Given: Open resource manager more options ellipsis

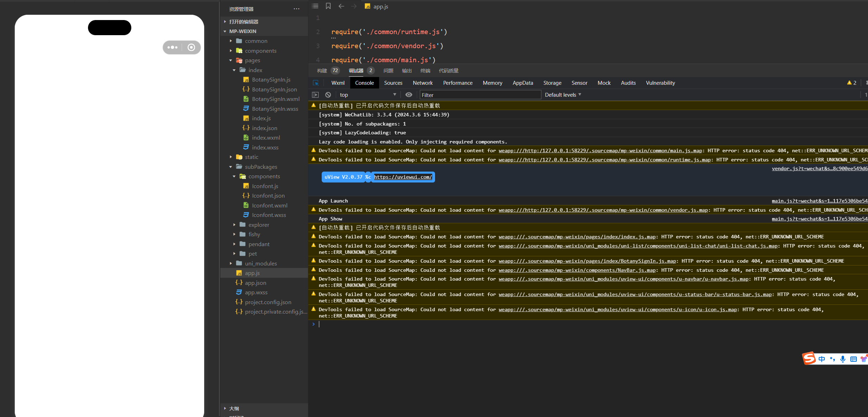Looking at the screenshot, I should 296,9.
